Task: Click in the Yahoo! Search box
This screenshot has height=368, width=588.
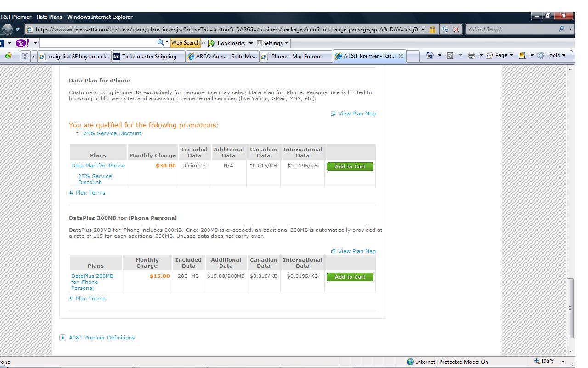Action: click(512, 29)
